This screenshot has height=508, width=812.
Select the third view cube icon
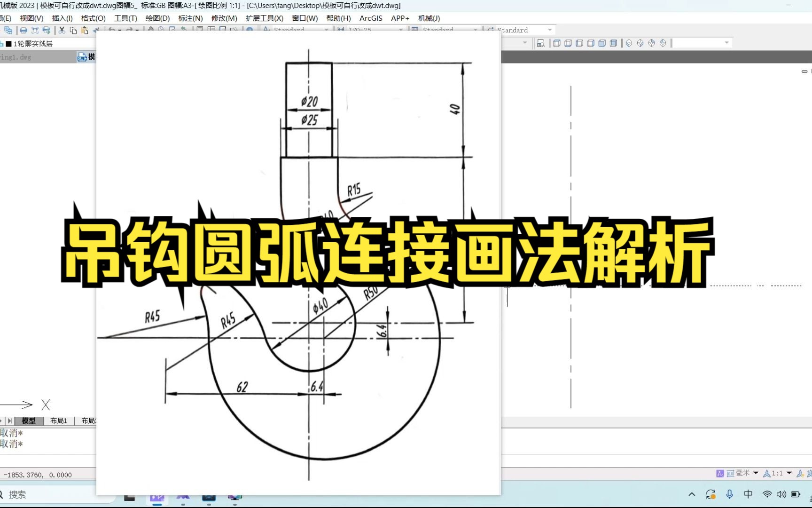tap(579, 43)
